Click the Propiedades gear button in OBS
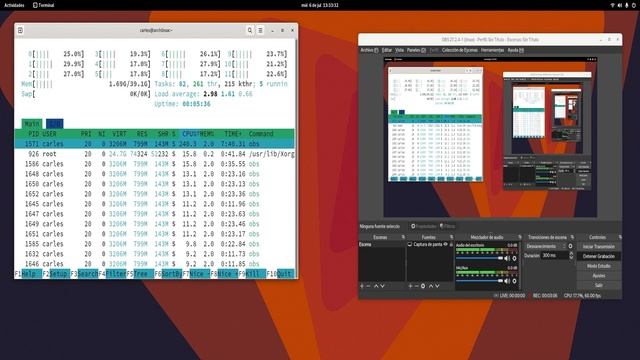The height and width of the screenshot is (360, 640). tap(424, 226)
